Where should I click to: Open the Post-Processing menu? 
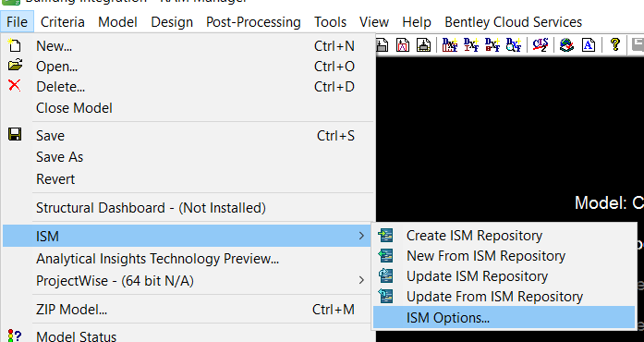[x=253, y=22]
